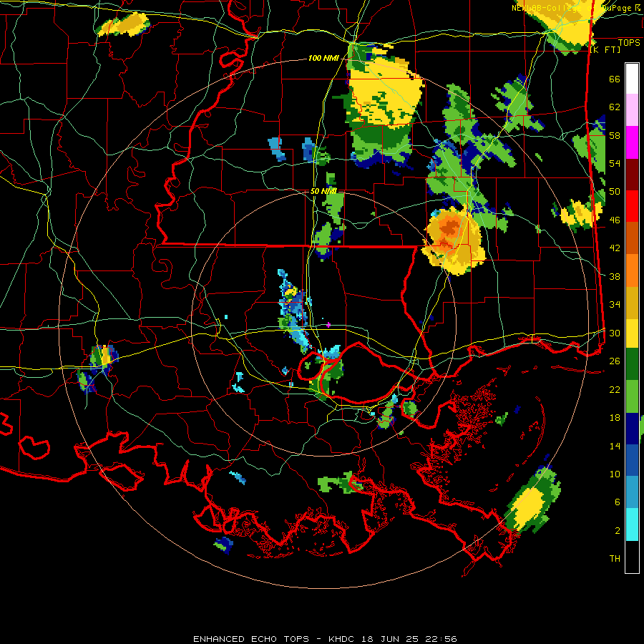Click the '34' legend value
Viewport: 644px width, 644px height.
(615, 305)
